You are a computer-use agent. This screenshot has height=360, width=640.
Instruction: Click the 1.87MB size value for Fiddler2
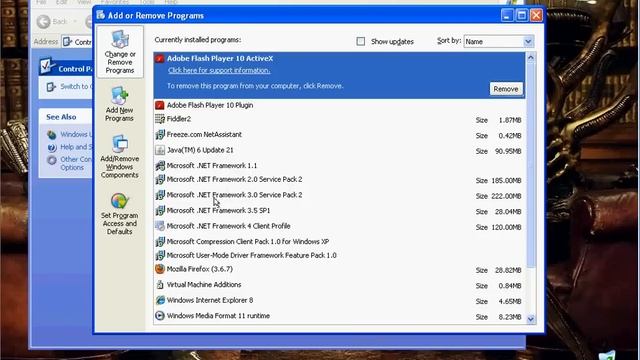coord(510,120)
